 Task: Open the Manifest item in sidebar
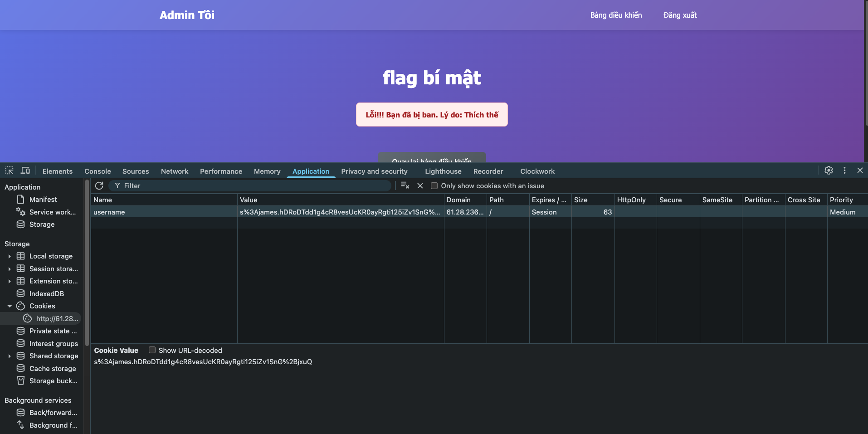pos(43,200)
